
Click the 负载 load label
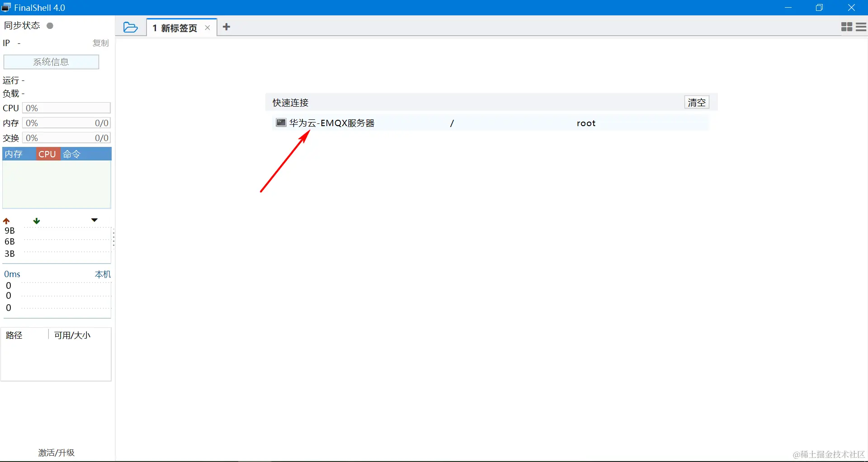point(11,94)
